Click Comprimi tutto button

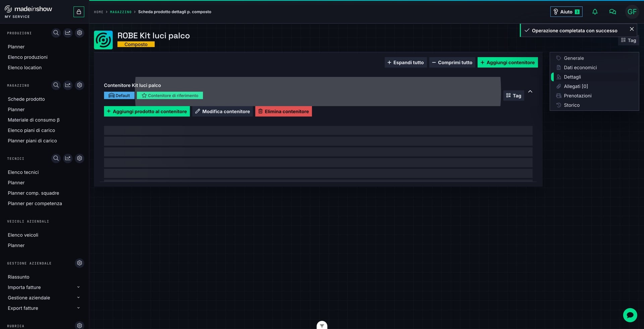(x=452, y=62)
